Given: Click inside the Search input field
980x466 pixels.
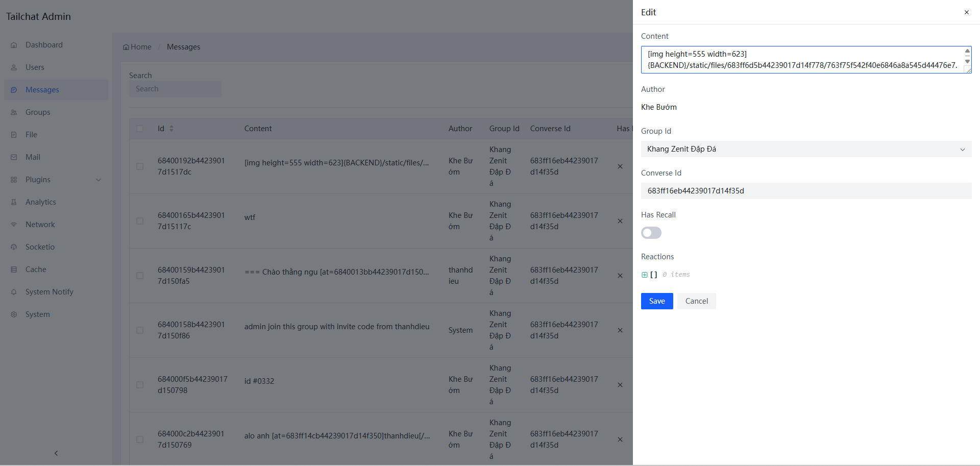Looking at the screenshot, I should (x=175, y=88).
